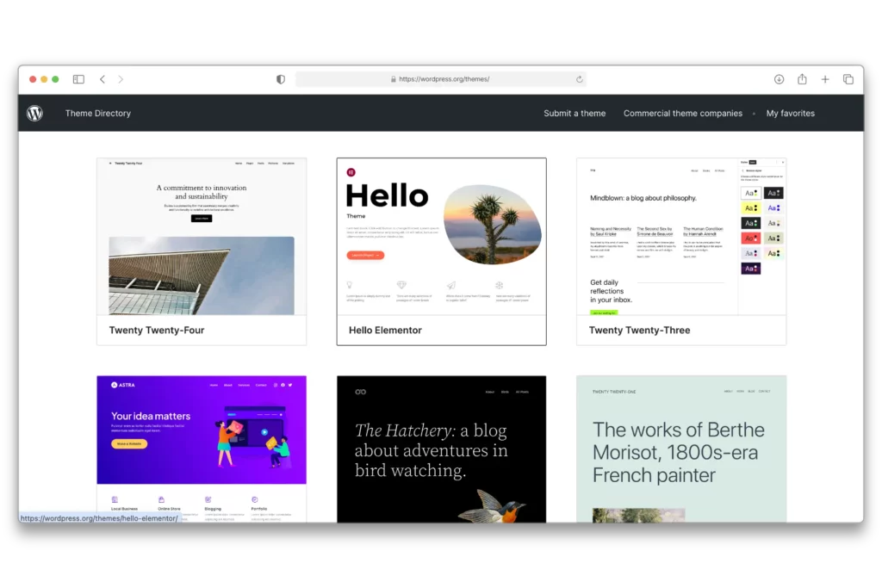Show the tab overview icon
Image resolution: width=882 pixels, height=588 pixels.
point(848,79)
